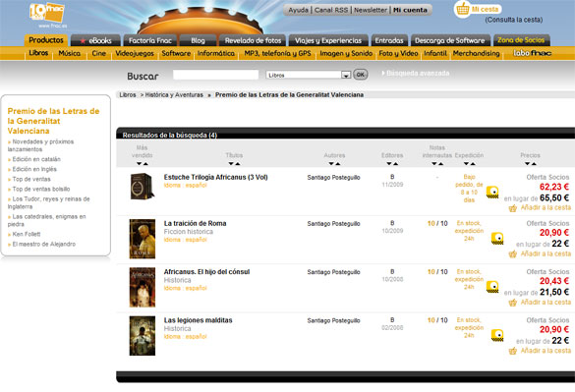575x392 pixels.
Task: Go to Mi cuenta
Action: coord(410,10)
